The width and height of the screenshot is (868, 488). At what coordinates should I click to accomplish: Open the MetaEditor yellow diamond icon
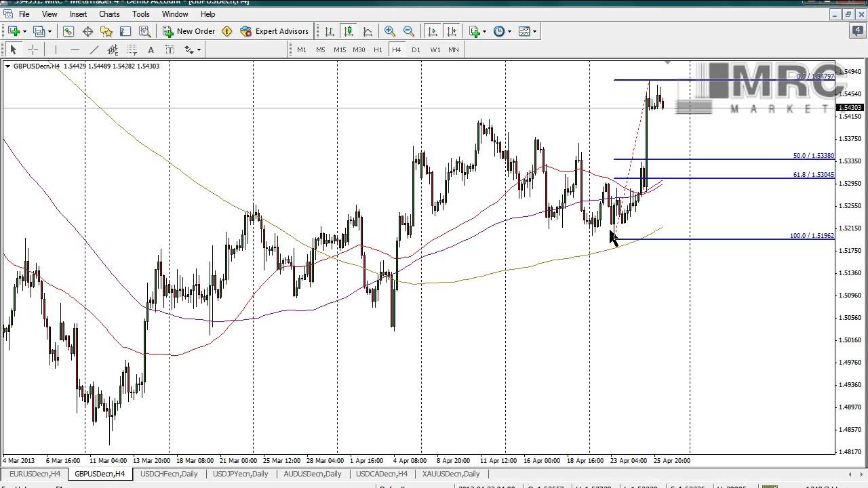click(227, 31)
